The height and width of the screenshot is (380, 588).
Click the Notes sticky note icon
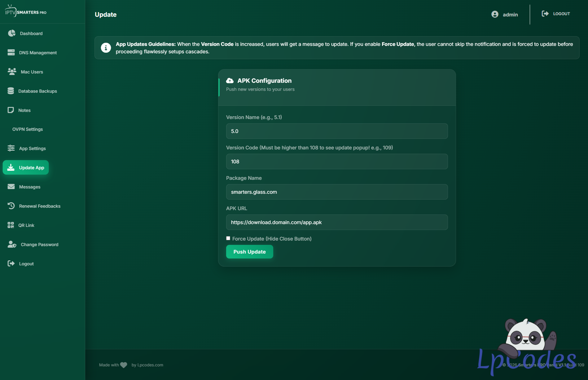(x=11, y=110)
